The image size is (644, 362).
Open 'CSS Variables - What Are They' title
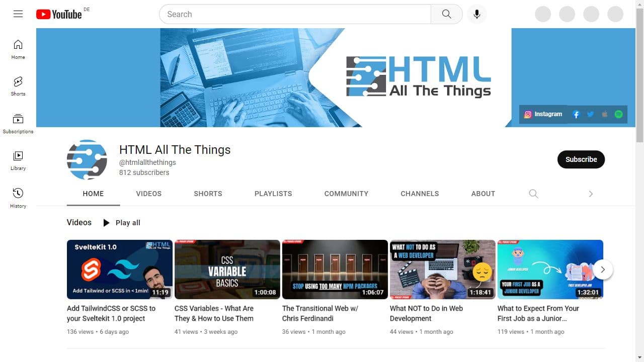pos(214,313)
